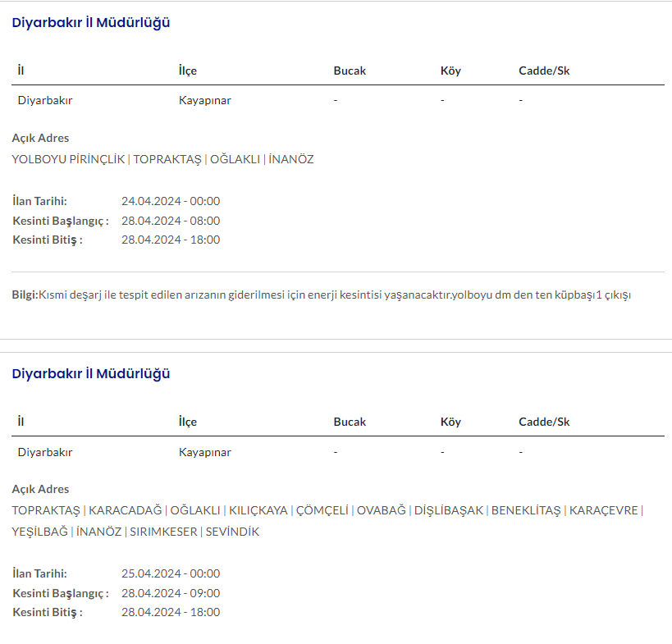Click the 25.04.2024 - 00:00 announcement date
Image resolution: width=672 pixels, height=644 pixels.
(171, 573)
